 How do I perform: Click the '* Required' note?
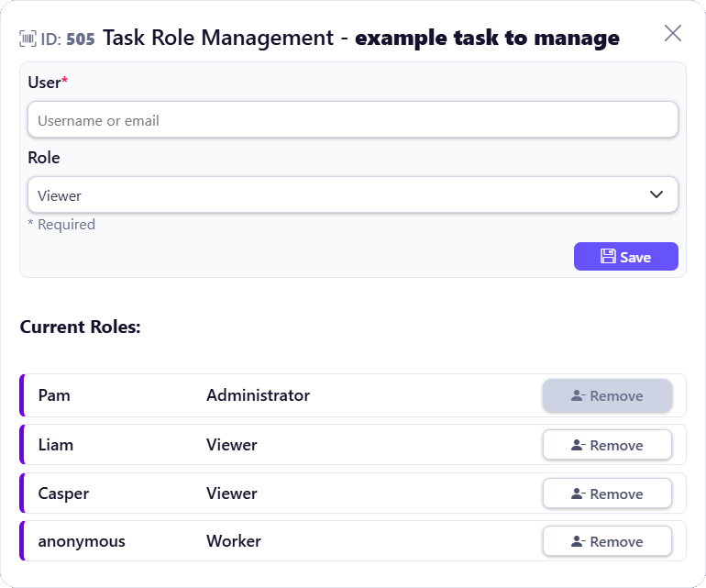coord(61,224)
